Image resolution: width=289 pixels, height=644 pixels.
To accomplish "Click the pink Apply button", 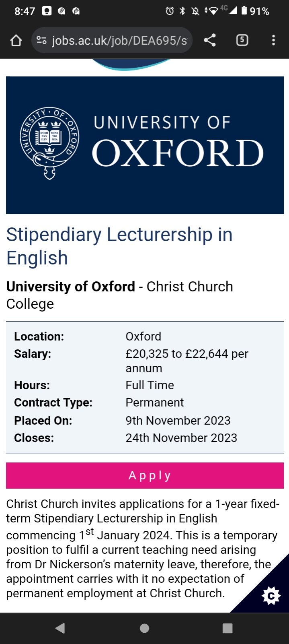I will (145, 475).
